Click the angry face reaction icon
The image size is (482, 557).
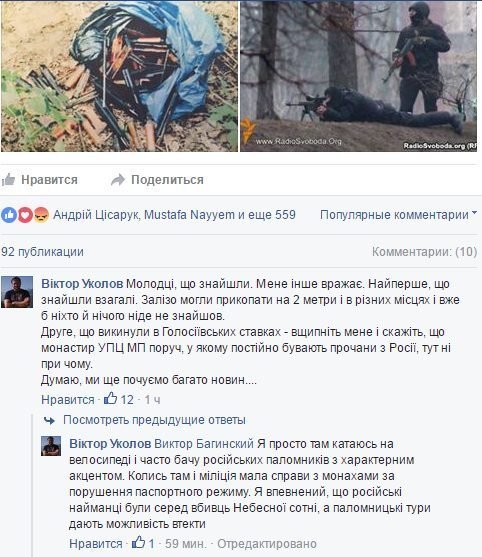tap(41, 215)
